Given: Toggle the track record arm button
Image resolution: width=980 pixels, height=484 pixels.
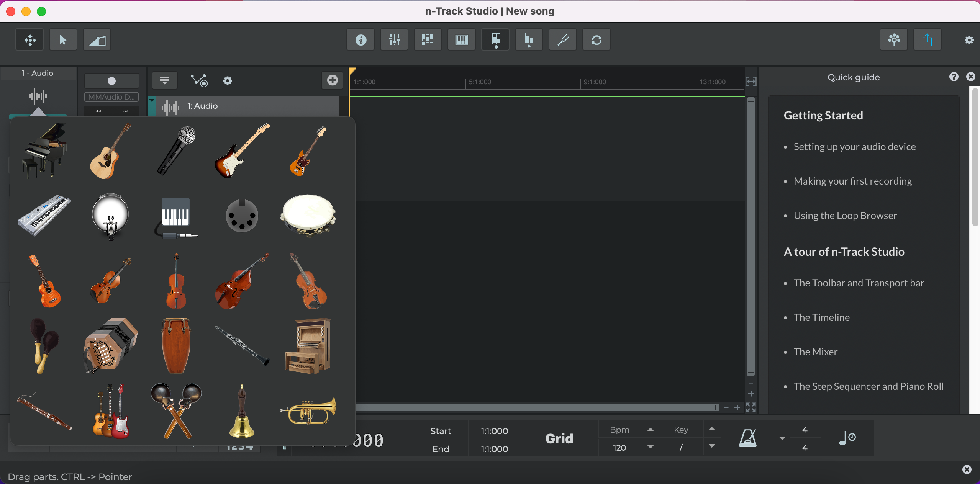Looking at the screenshot, I should coord(111,81).
